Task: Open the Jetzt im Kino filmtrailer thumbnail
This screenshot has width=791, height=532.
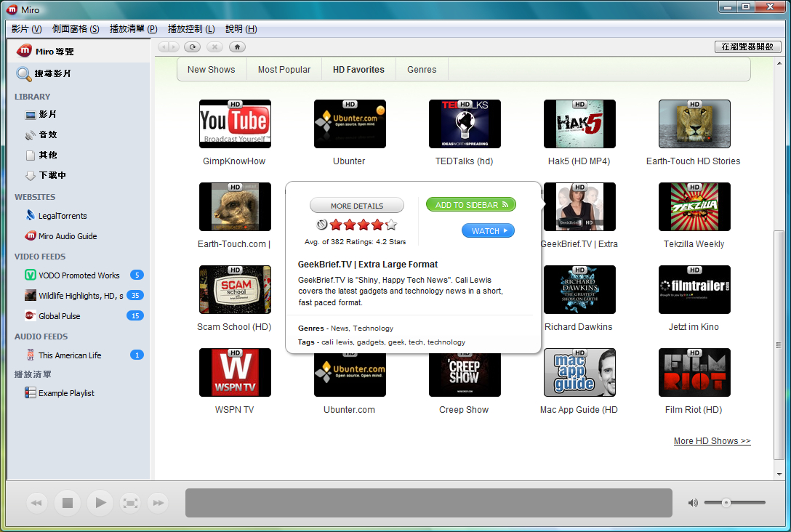Action: tap(694, 289)
